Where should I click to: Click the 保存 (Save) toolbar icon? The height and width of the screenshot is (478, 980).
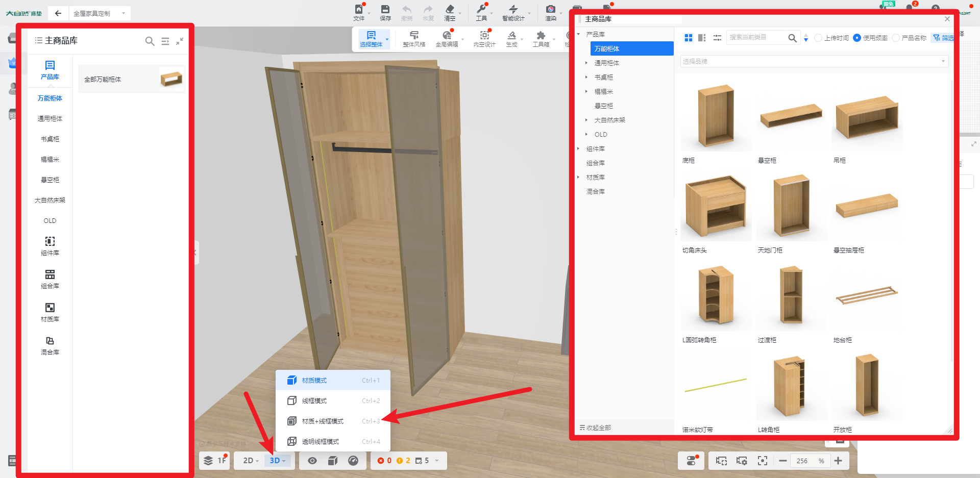pos(385,12)
